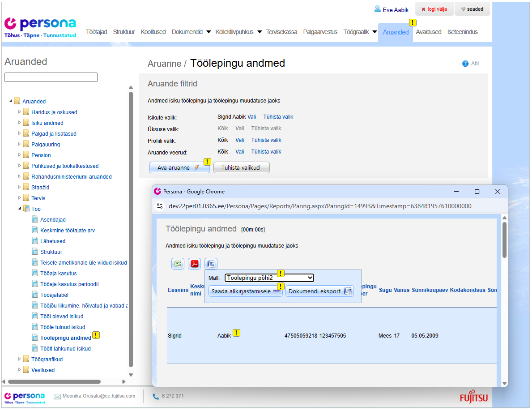
Task: Click the Lähetused report icon
Action: pos(34,241)
